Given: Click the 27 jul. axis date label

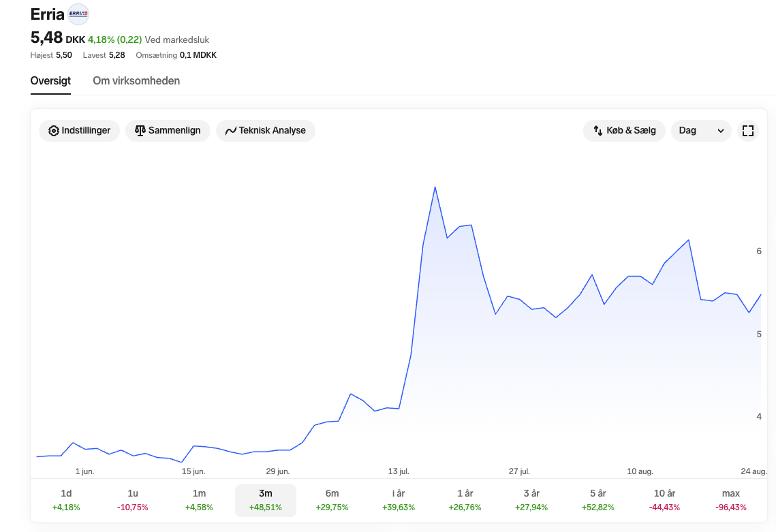Looking at the screenshot, I should [519, 471].
